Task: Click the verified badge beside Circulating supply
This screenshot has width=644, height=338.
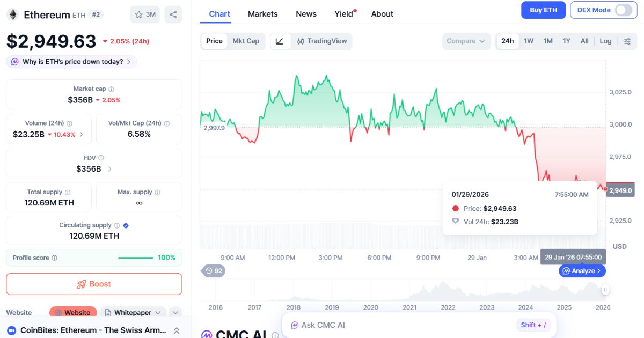Action: click(x=126, y=225)
